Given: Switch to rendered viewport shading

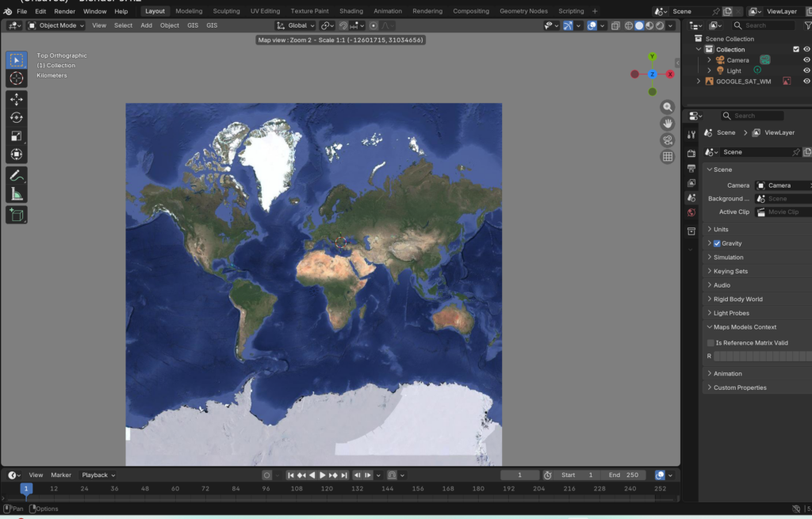Looking at the screenshot, I should pyautogui.click(x=660, y=25).
